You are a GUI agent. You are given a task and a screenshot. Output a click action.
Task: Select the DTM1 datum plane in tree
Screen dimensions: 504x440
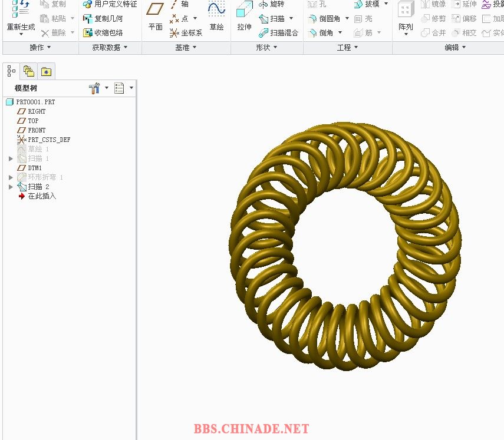tap(35, 168)
